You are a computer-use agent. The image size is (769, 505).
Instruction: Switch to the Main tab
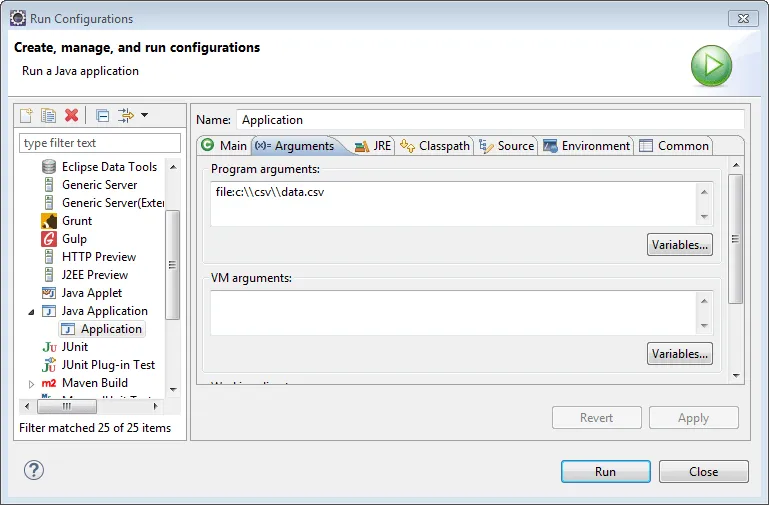click(x=224, y=146)
